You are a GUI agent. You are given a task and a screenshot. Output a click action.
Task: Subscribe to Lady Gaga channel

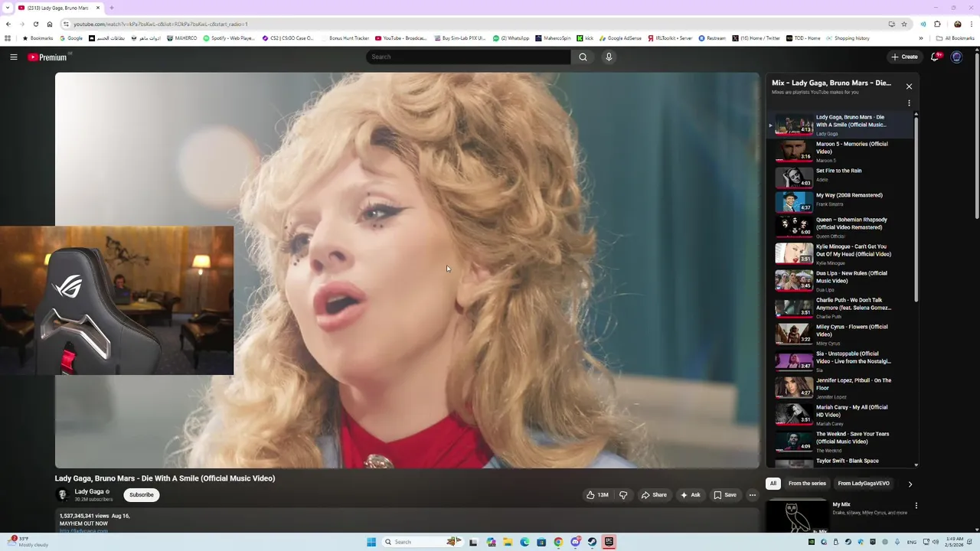click(142, 495)
